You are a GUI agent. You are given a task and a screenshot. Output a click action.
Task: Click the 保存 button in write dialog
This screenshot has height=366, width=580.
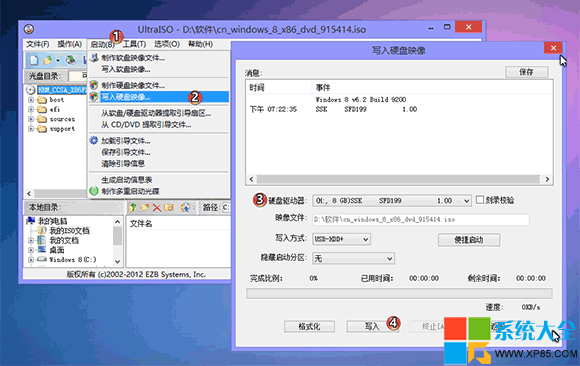[526, 72]
